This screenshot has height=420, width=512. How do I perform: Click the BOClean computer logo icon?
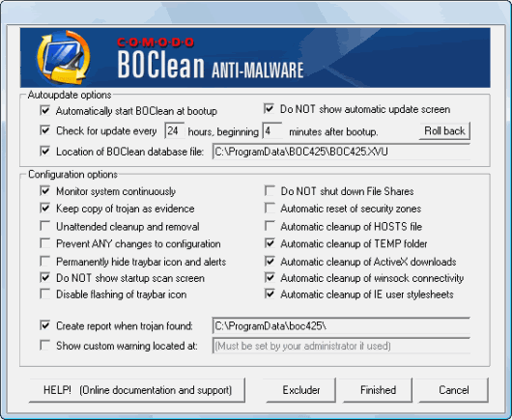click(64, 57)
